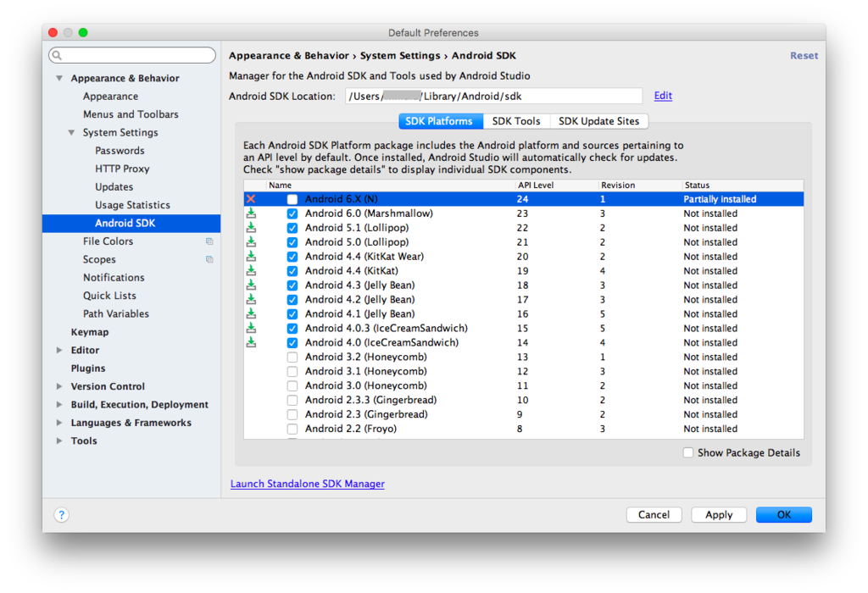Uncheck Android 5.1 (Lollipop) checkbox
The height and width of the screenshot is (593, 868).
tap(292, 228)
